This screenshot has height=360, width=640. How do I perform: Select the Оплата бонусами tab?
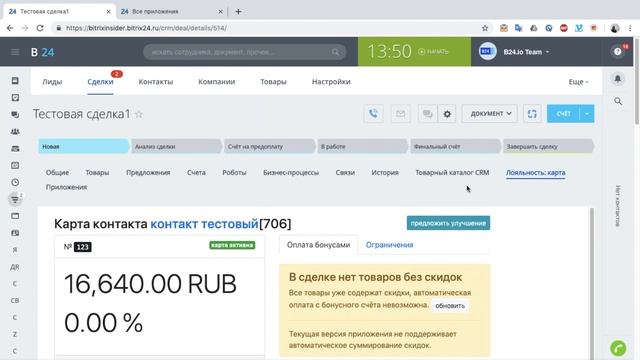[x=318, y=244]
